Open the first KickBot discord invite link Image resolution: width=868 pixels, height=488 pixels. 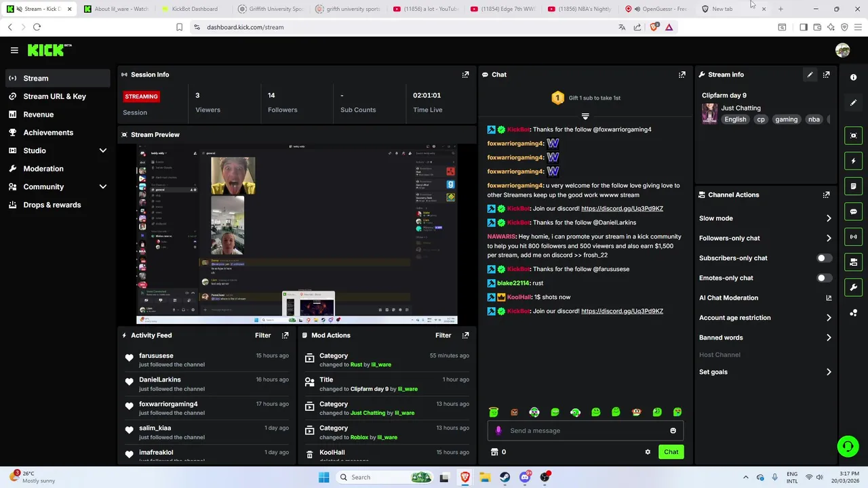click(622, 209)
